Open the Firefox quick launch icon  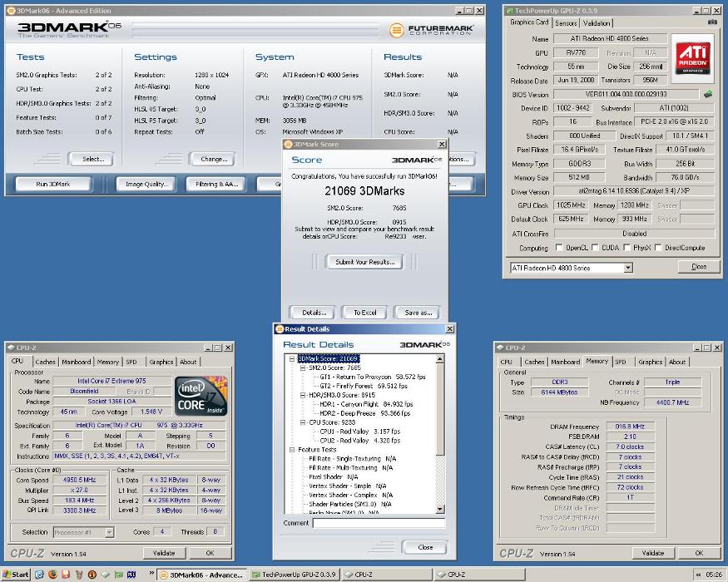coord(52,575)
